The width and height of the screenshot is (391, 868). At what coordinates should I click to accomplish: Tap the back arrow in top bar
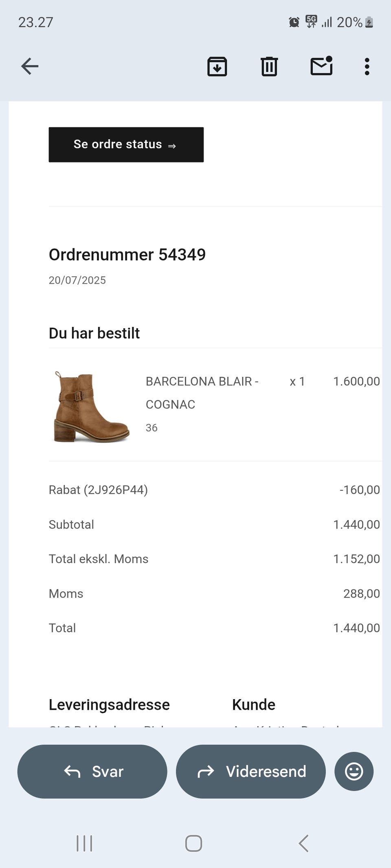coord(30,66)
